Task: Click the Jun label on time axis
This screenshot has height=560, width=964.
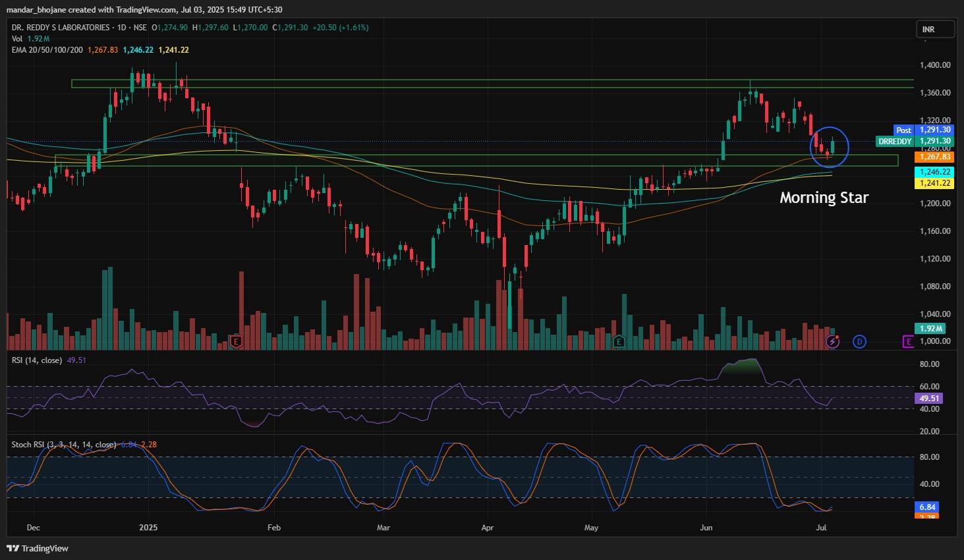Action: tap(706, 528)
